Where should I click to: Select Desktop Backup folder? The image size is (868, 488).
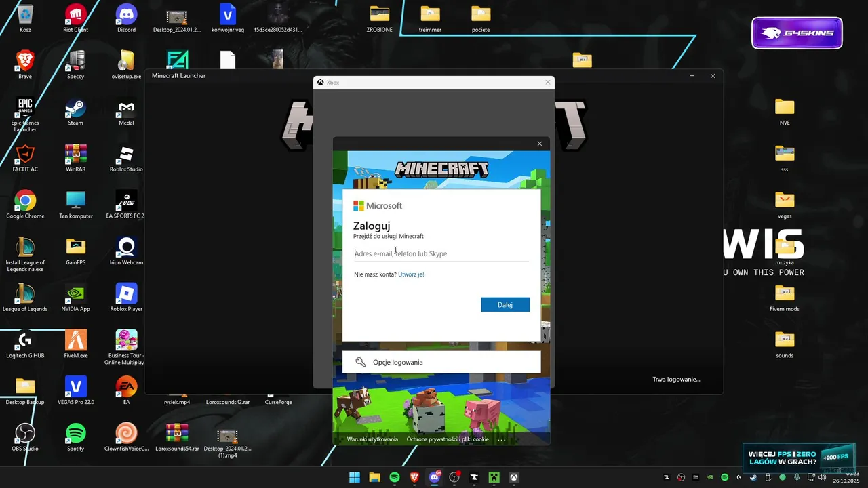(x=25, y=390)
